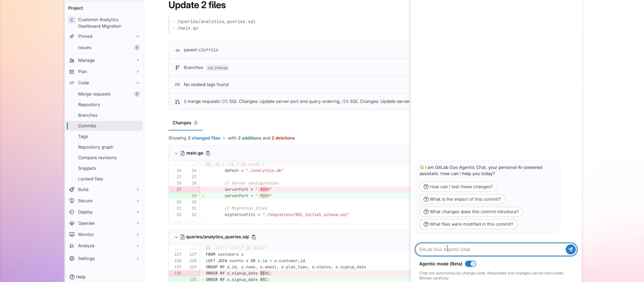Copy main.go file path icon
Image resolution: width=644 pixels, height=282 pixels.
(x=208, y=153)
